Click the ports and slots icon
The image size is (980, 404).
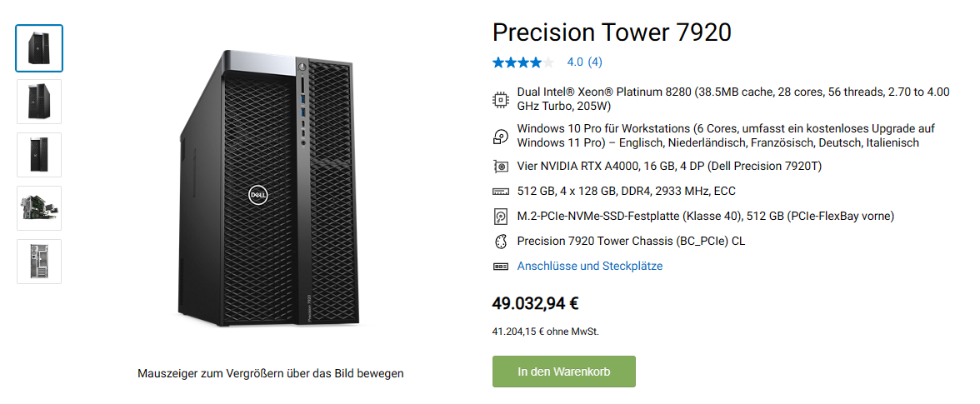point(500,267)
